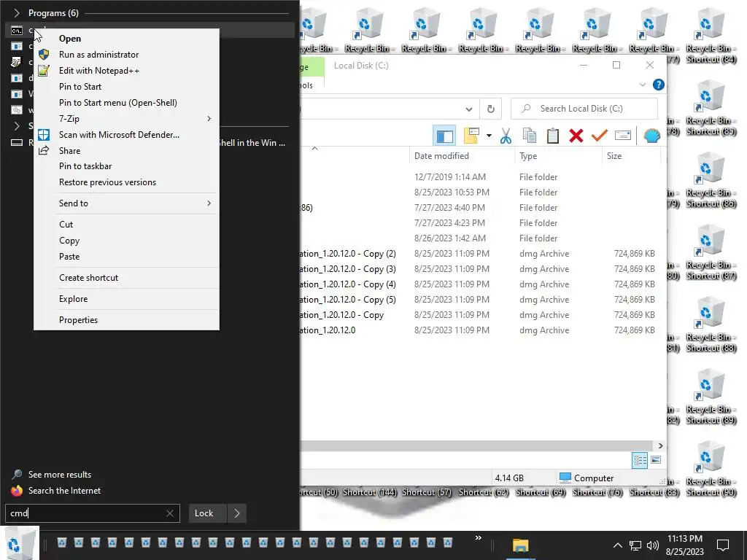Click the Copy icon in Explorer toolbar
The width and height of the screenshot is (747, 560).
[x=530, y=136]
